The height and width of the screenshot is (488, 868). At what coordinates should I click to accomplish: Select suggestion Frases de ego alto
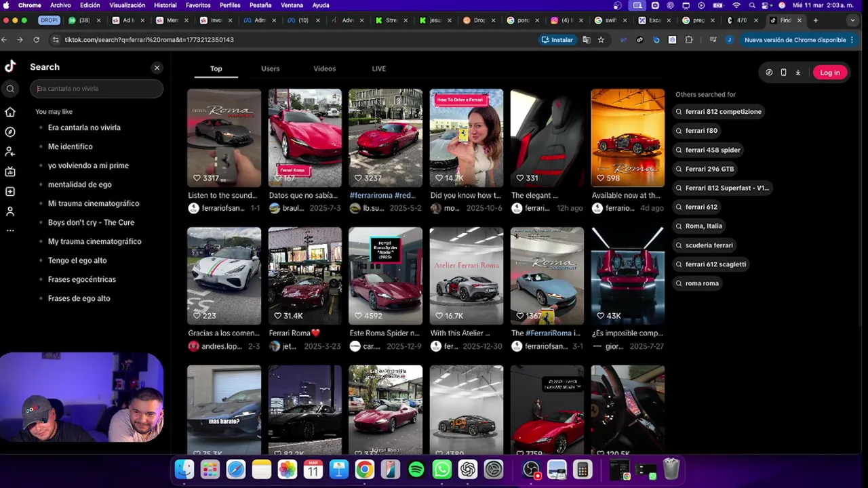[x=79, y=298]
